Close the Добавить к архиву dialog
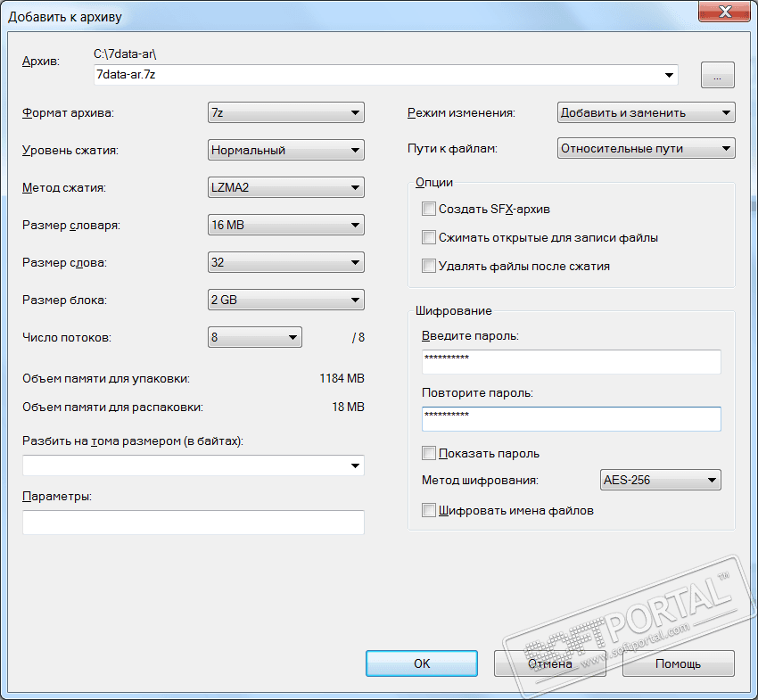The height and width of the screenshot is (700, 758). pyautogui.click(x=725, y=12)
